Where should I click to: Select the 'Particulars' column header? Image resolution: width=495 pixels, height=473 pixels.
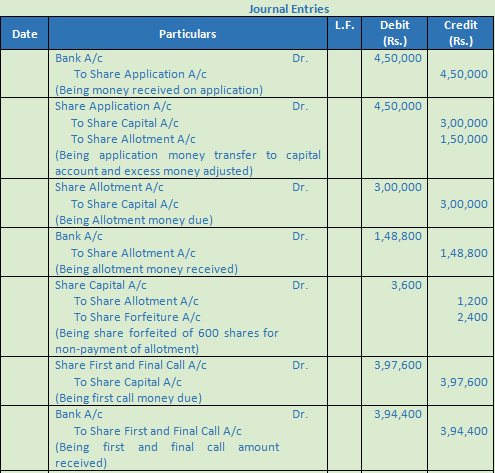click(x=188, y=34)
